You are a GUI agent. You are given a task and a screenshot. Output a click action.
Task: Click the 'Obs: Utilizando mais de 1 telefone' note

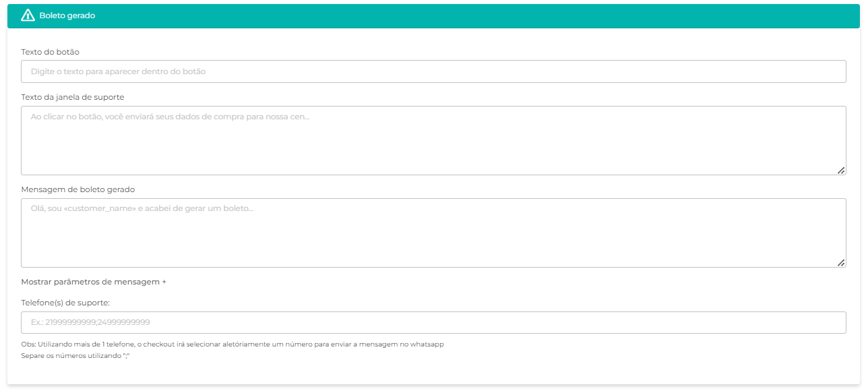[232, 344]
